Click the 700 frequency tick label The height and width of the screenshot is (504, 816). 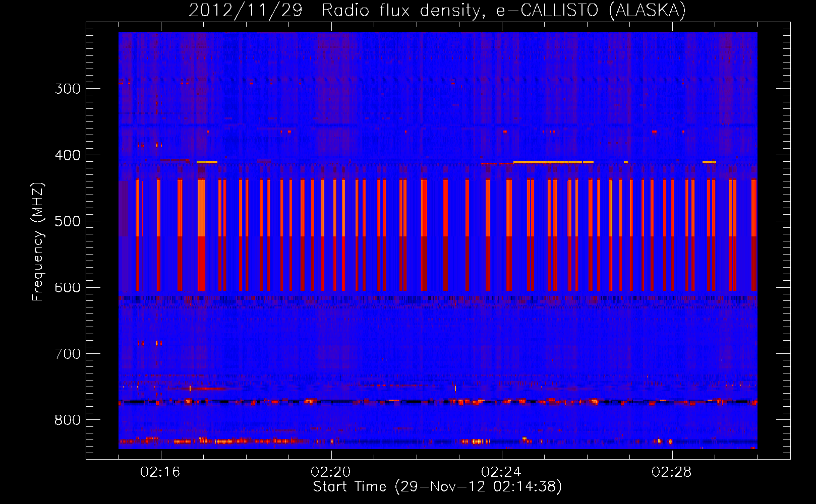[x=68, y=354]
